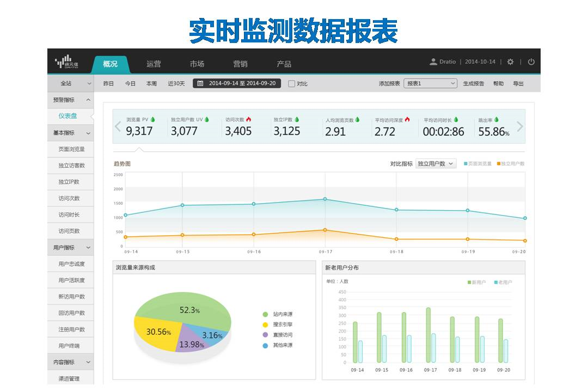Click green drop icon next to 人均浏览页数
The width and height of the screenshot is (588, 392).
[x=357, y=120]
